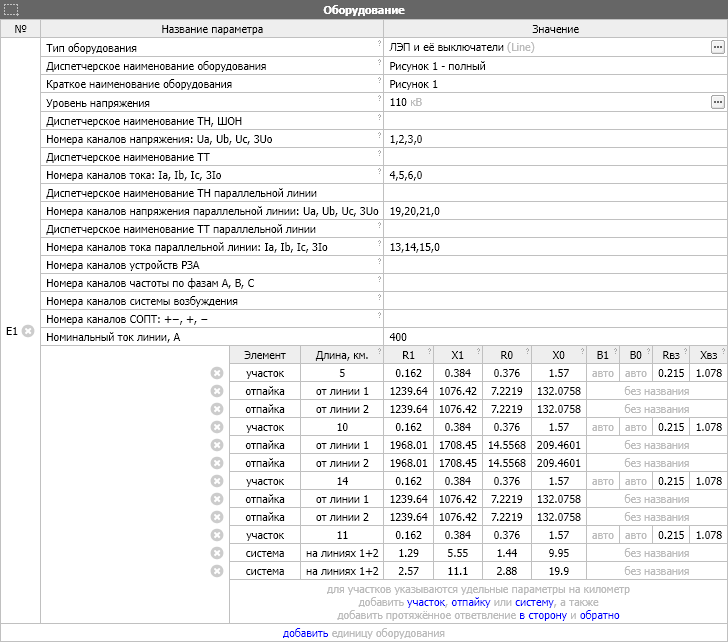Click 'без названия' in система 2.57 row
The image size is (728, 642).
click(x=656, y=571)
